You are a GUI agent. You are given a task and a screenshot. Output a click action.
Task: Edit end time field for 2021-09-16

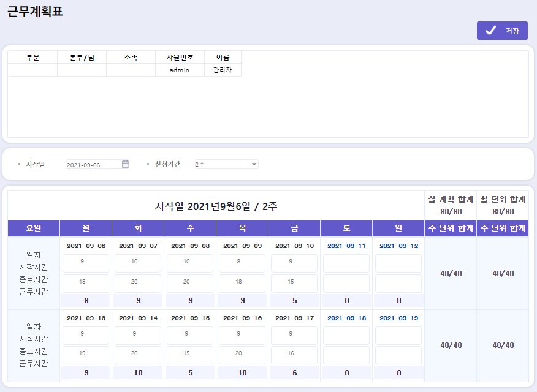pyautogui.click(x=242, y=355)
